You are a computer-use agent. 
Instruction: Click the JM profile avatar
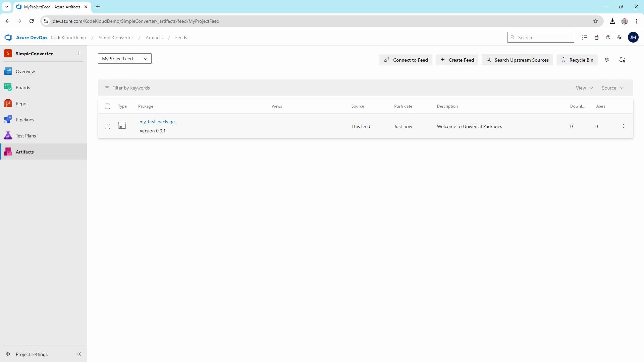(x=633, y=38)
